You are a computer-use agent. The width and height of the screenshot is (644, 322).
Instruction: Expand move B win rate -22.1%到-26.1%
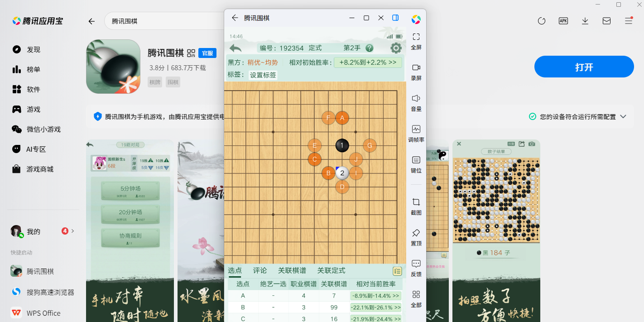(x=376, y=308)
